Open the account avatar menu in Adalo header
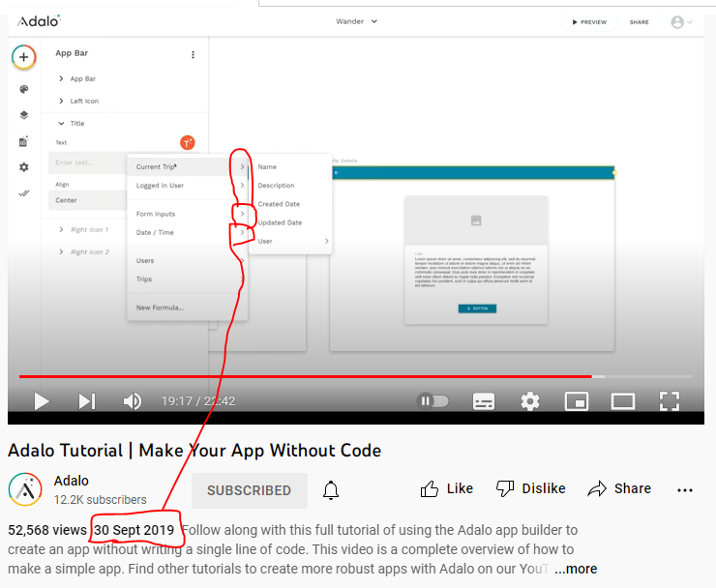The image size is (716, 588). (681, 22)
